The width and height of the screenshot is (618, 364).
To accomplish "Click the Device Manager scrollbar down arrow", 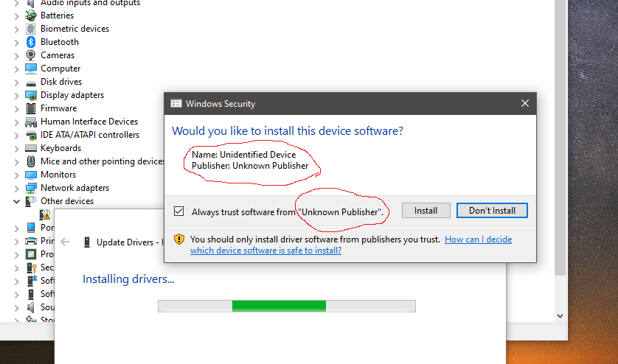I will tap(560, 315).
